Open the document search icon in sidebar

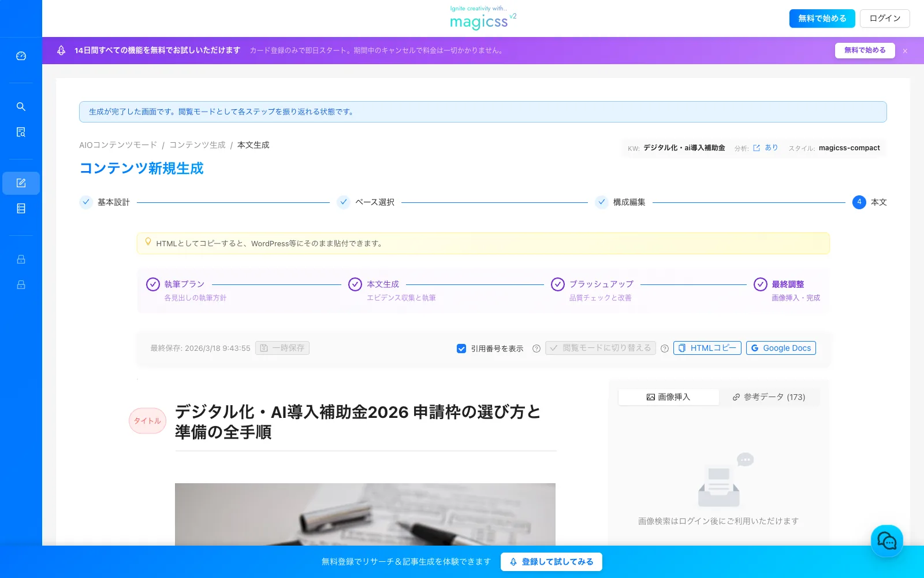pos(21,132)
